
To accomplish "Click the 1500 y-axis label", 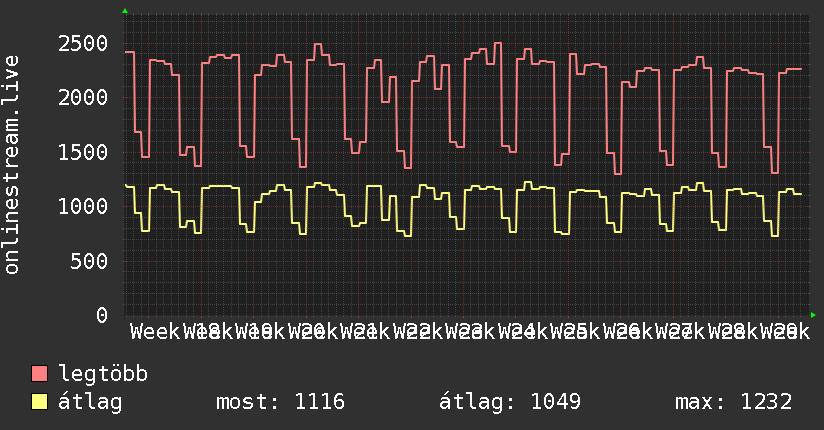I will coord(83,152).
